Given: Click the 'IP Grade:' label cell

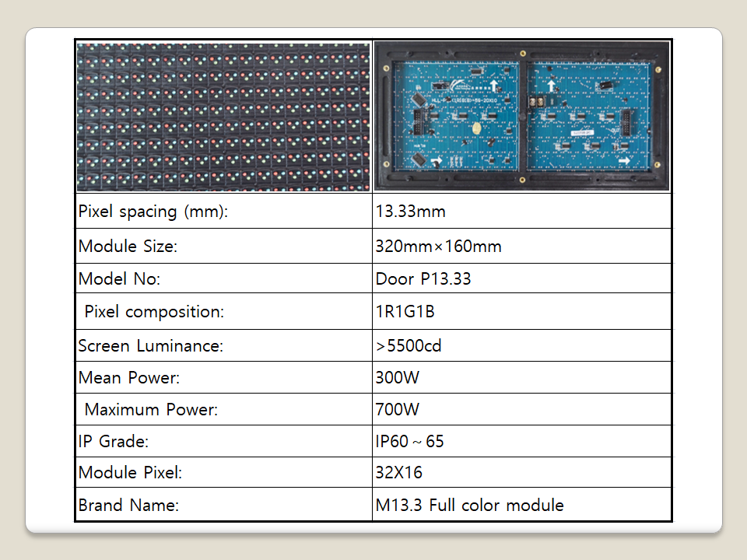Looking at the screenshot, I should (x=114, y=442).
